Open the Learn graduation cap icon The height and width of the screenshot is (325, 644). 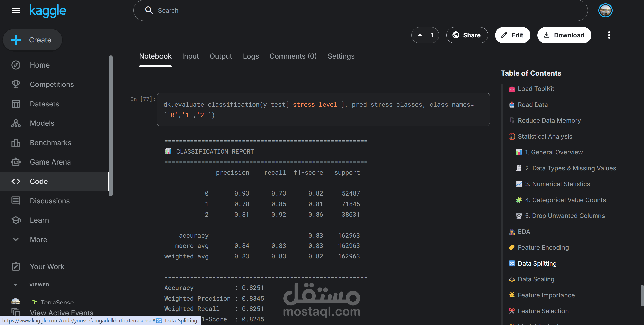coord(16,220)
